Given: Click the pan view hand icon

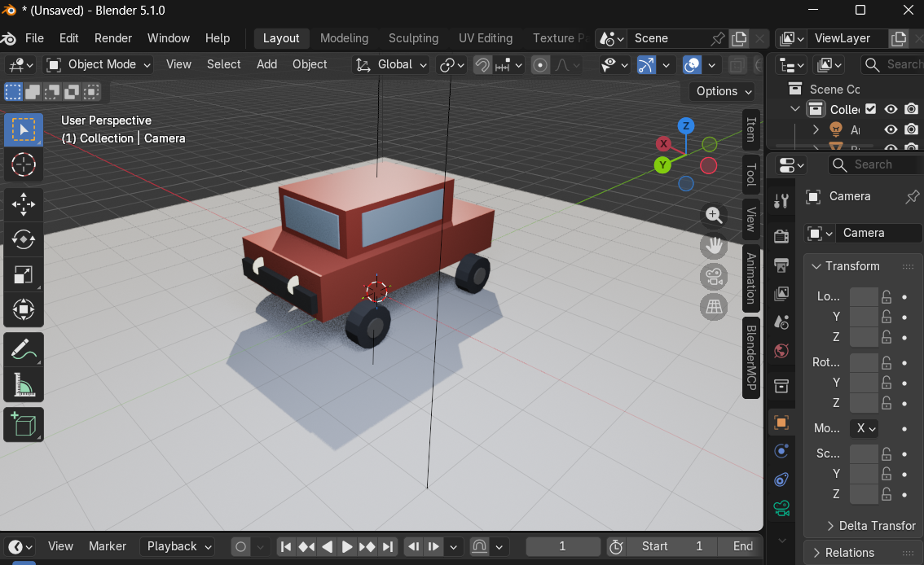Looking at the screenshot, I should click(x=714, y=246).
